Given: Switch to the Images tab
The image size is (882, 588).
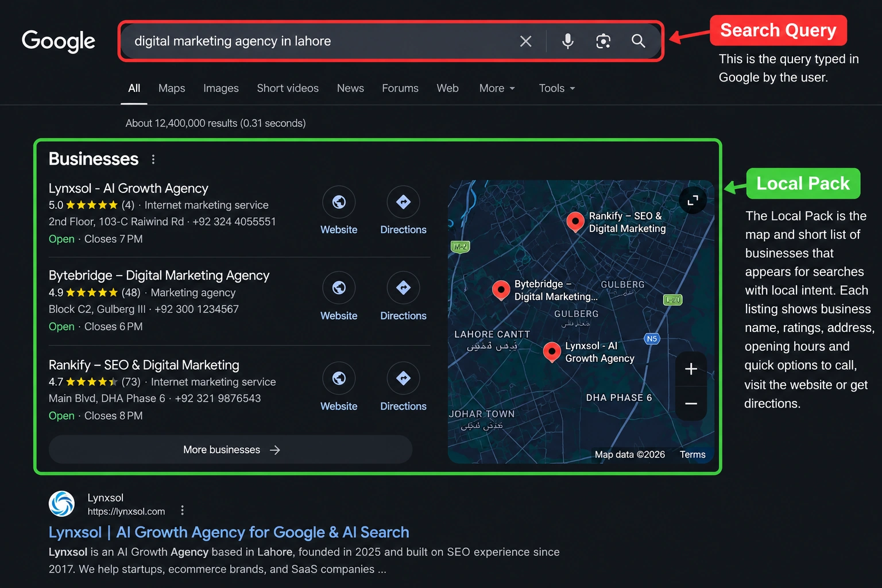Looking at the screenshot, I should (221, 88).
